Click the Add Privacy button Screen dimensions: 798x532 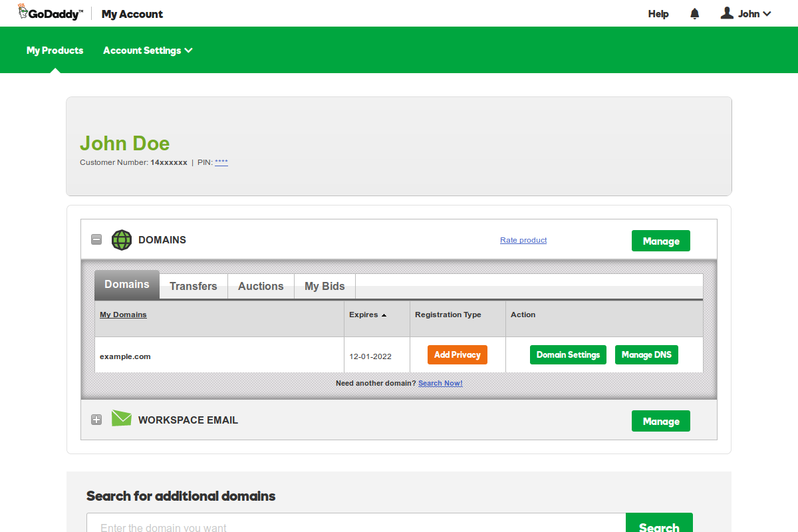point(458,354)
